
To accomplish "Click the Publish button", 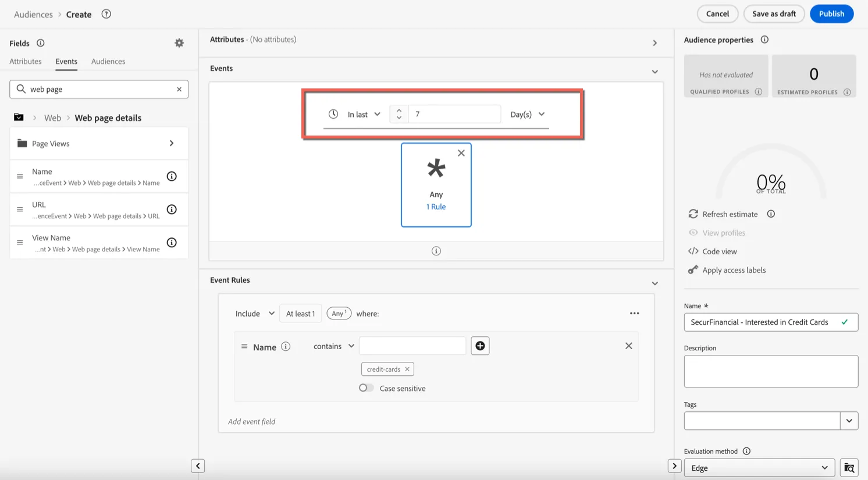I will (831, 14).
